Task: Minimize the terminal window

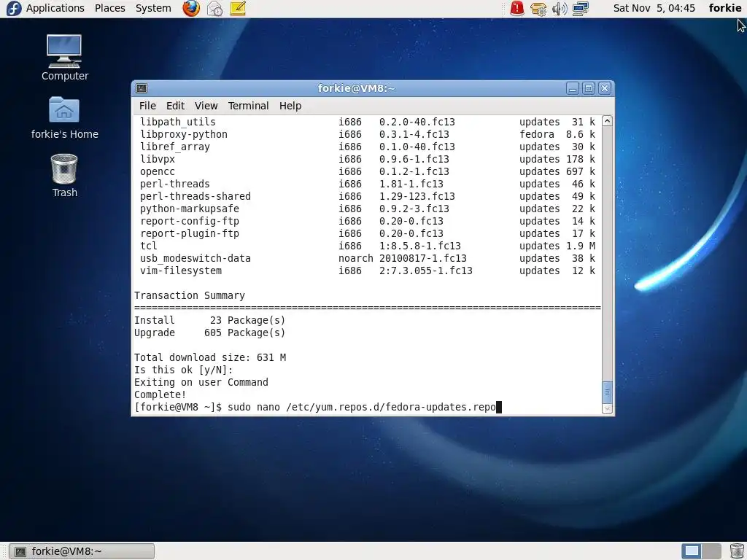Action: click(573, 88)
